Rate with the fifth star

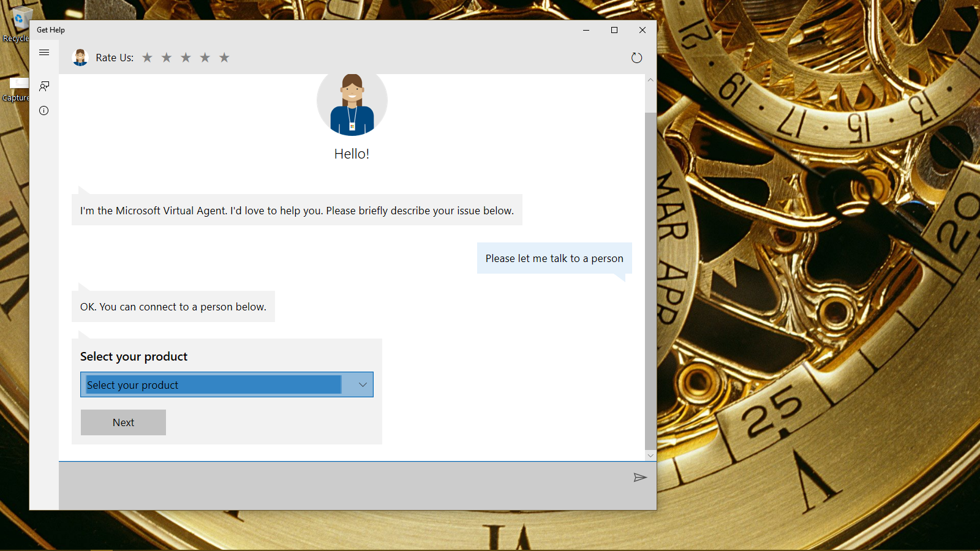[224, 58]
